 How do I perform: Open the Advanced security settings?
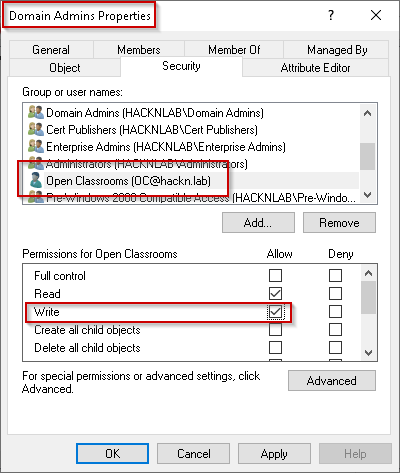(x=332, y=380)
